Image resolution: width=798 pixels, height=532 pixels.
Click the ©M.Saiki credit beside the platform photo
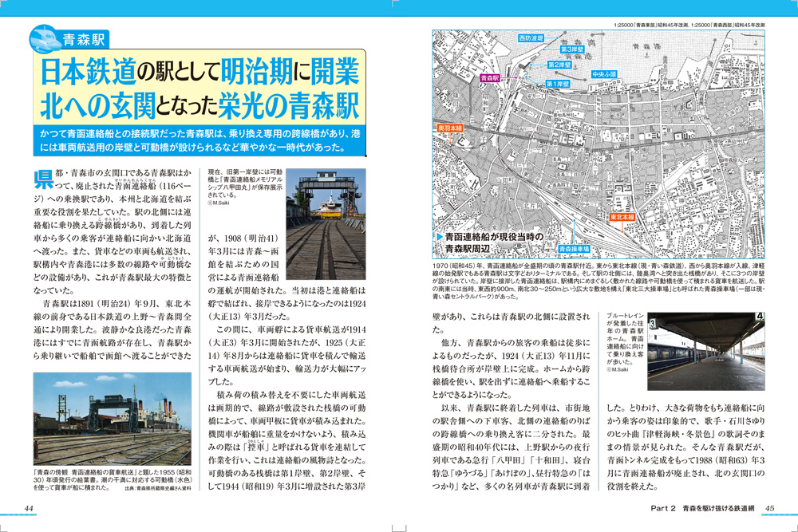tap(618, 370)
